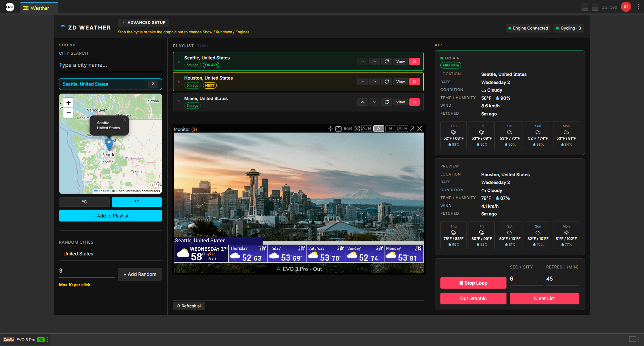This screenshot has height=346, width=644.
Task: Edit the random city count field
Action: (x=87, y=271)
